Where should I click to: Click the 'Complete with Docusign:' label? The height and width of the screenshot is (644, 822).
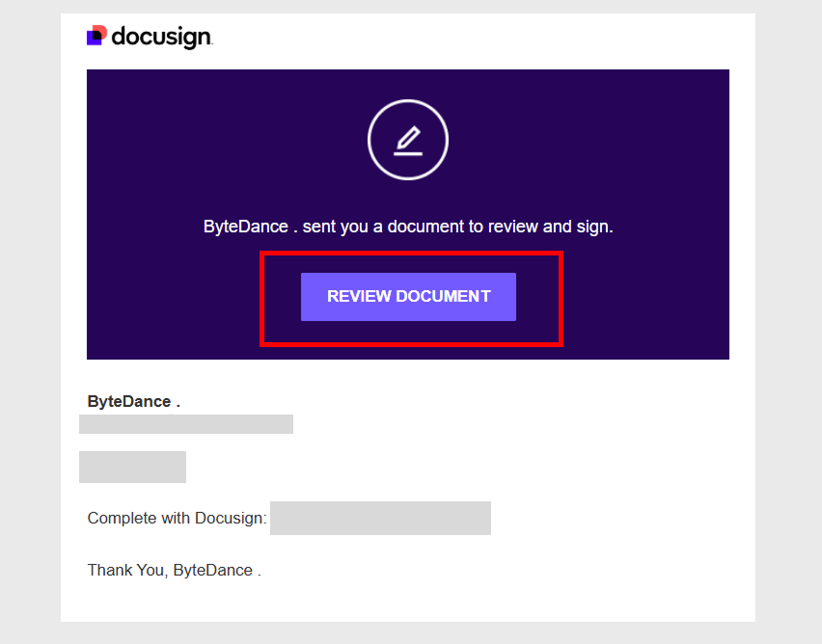[x=178, y=519]
